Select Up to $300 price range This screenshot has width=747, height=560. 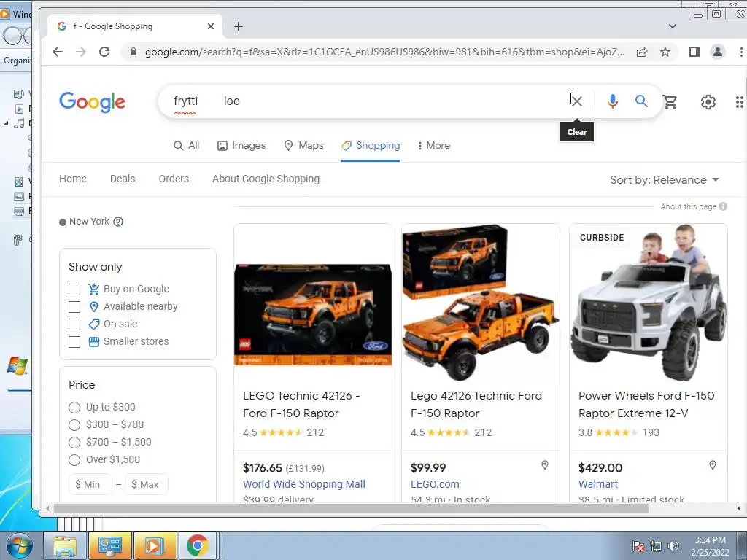pos(74,407)
